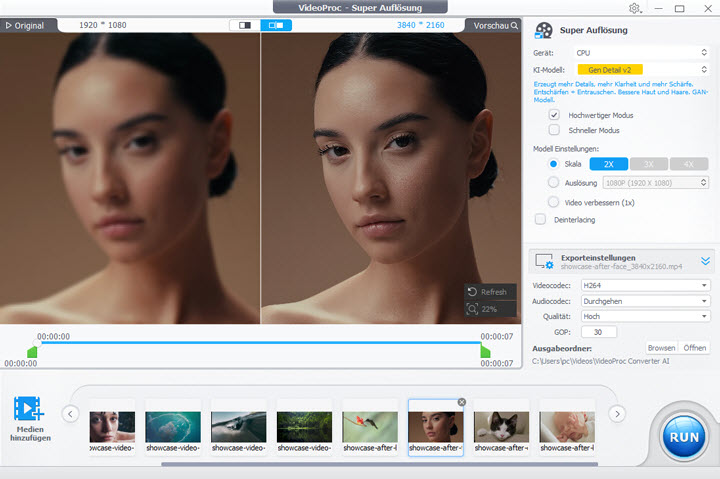Open the Qualität Hoch dropdown

pos(646,316)
